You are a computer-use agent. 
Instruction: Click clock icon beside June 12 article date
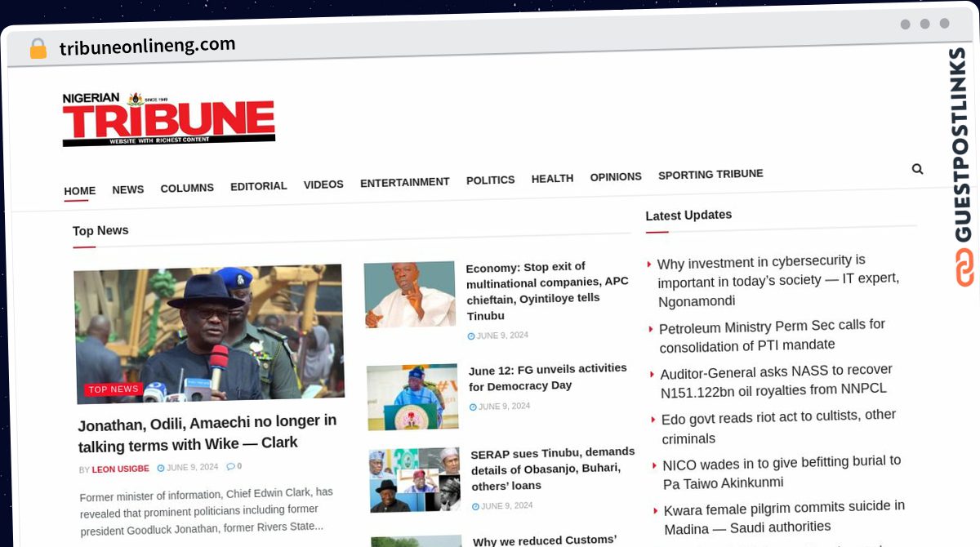click(473, 407)
